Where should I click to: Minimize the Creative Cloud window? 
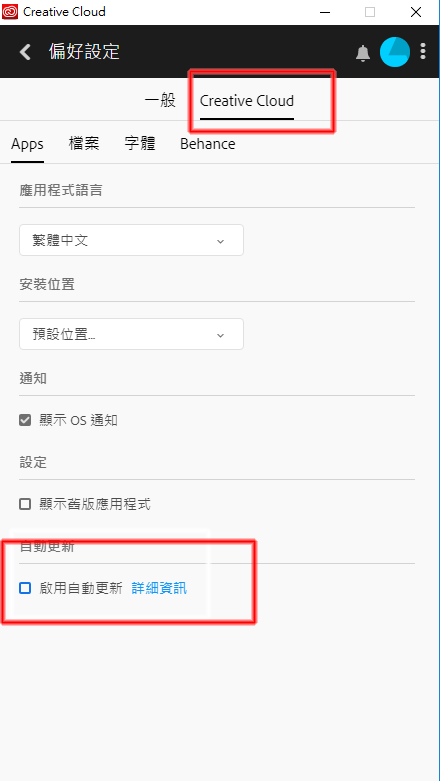point(324,12)
